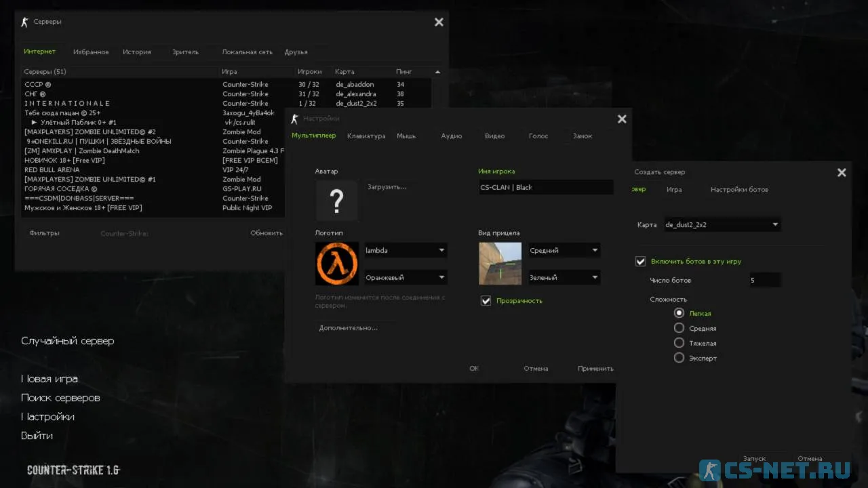The height and width of the screenshot is (488, 868).
Task: Sort servers by the Карта column
Action: 344,72
